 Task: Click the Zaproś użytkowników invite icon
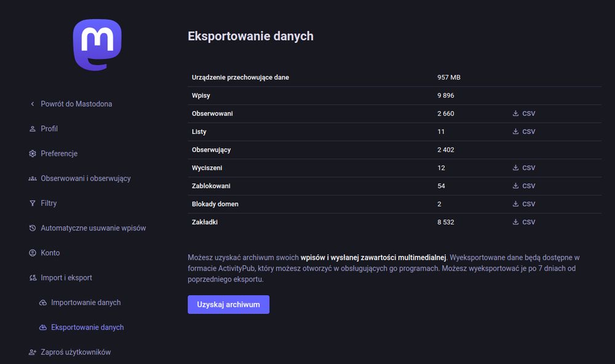tap(31, 352)
